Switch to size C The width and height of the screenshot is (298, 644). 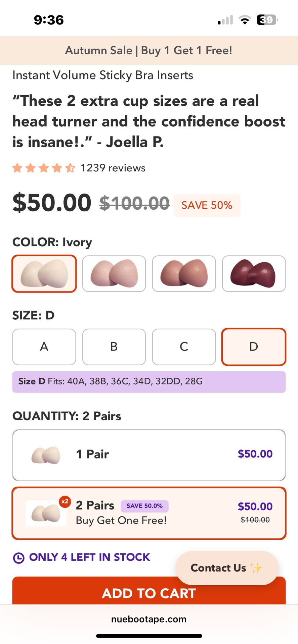184,347
